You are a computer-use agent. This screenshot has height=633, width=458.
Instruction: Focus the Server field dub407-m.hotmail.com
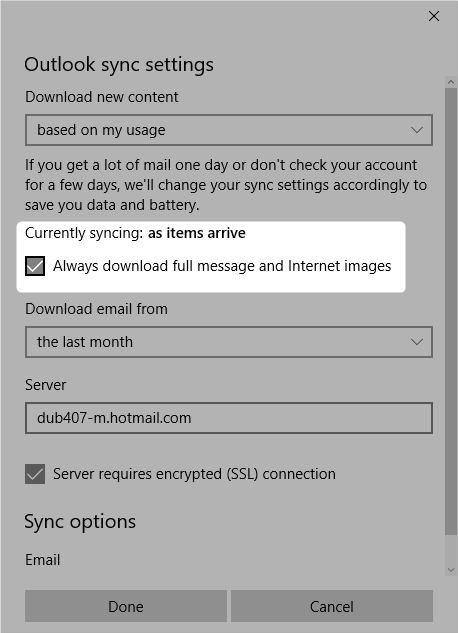point(229,418)
